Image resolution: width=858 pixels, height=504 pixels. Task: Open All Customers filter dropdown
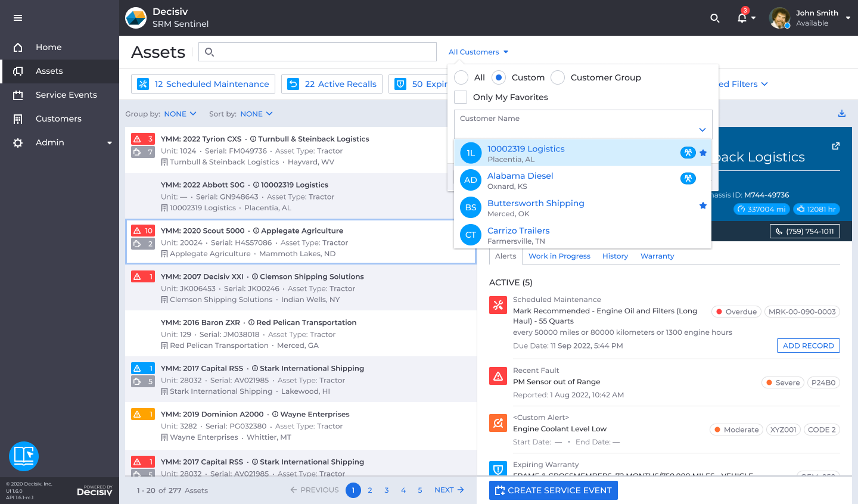[478, 52]
